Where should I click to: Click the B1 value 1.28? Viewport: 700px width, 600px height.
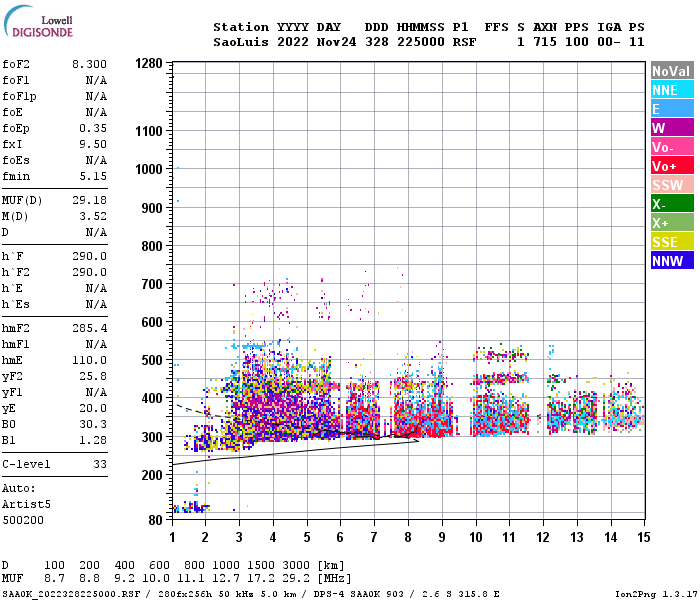click(x=93, y=441)
